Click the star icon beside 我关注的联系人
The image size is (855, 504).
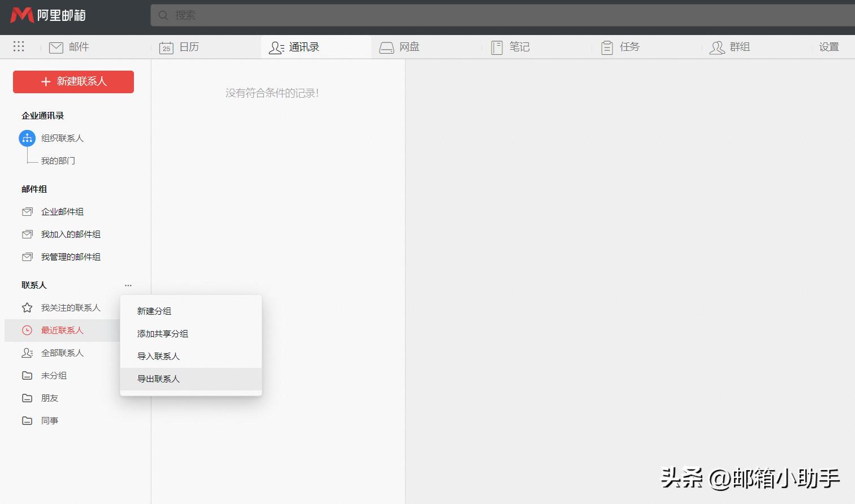27,307
